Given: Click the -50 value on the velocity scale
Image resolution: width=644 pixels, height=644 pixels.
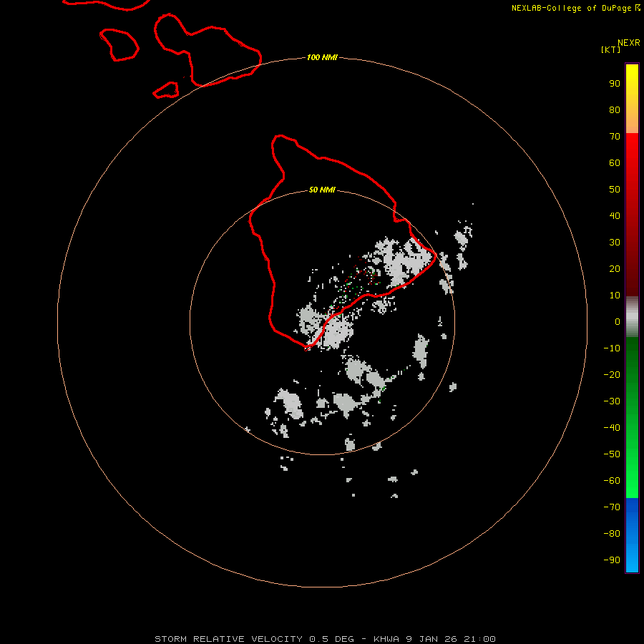Looking at the screenshot, I should coord(612,454).
